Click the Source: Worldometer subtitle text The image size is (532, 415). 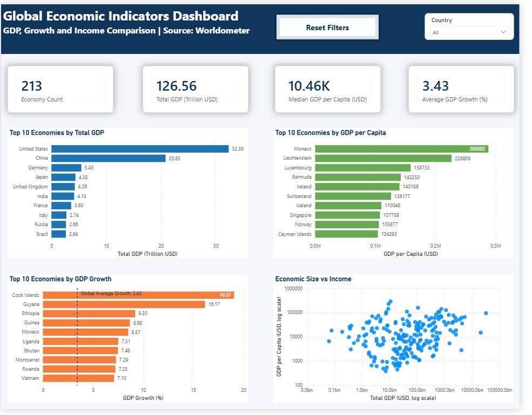(x=206, y=31)
